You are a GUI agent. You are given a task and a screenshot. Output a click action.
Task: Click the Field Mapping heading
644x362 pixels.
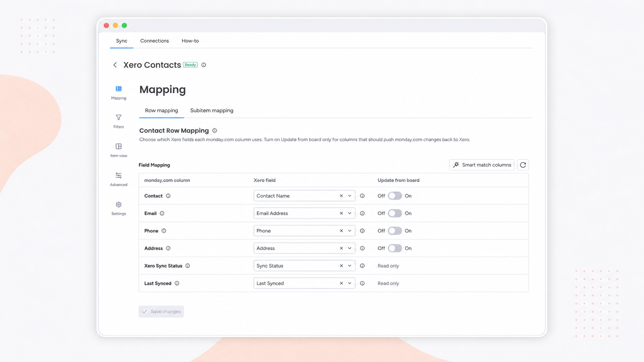(154, 165)
